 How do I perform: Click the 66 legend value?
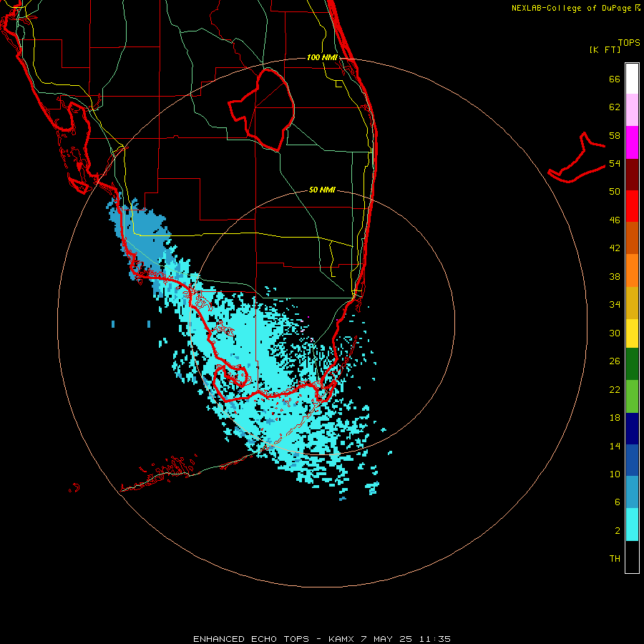pyautogui.click(x=615, y=79)
